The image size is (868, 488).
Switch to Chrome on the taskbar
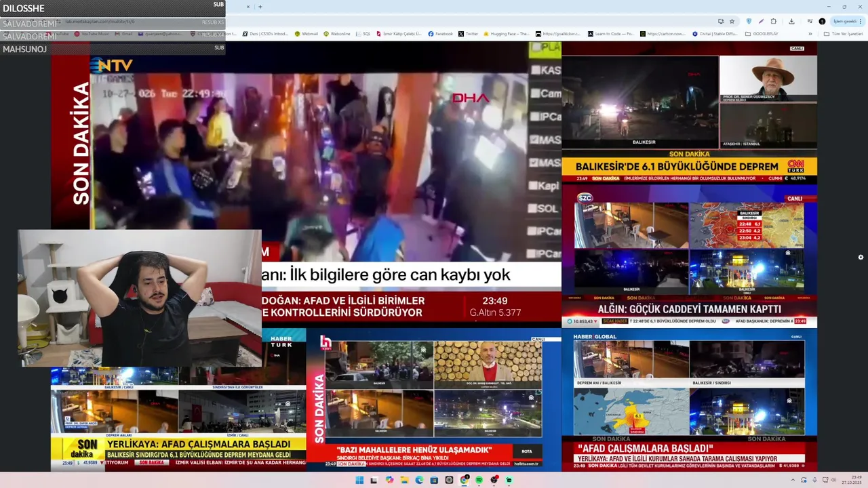(x=465, y=480)
